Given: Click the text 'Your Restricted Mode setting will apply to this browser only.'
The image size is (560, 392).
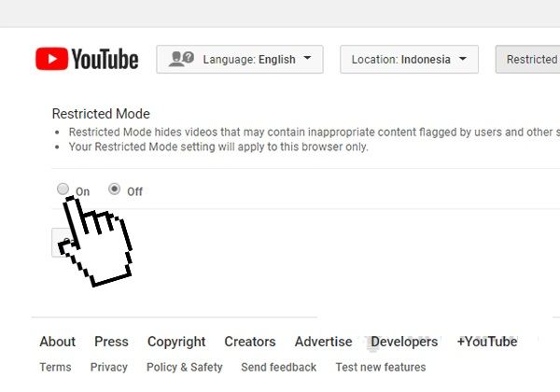Looking at the screenshot, I should [218, 147].
